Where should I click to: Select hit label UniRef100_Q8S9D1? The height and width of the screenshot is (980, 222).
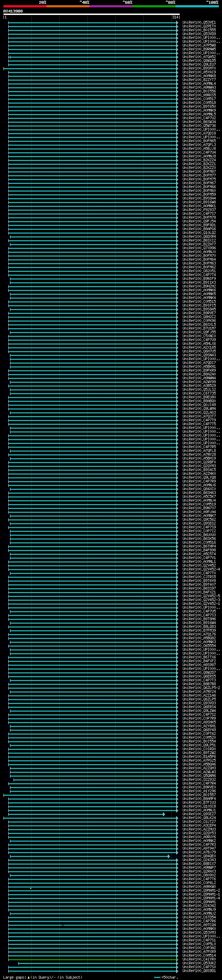coord(199,971)
